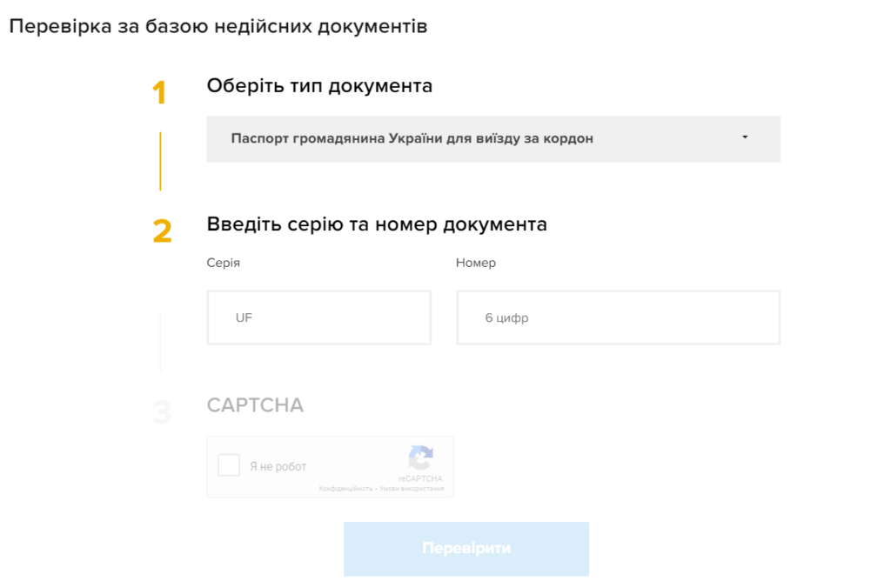891x588 pixels.
Task: Open the 'Конфіденційність' link
Action: (345, 488)
